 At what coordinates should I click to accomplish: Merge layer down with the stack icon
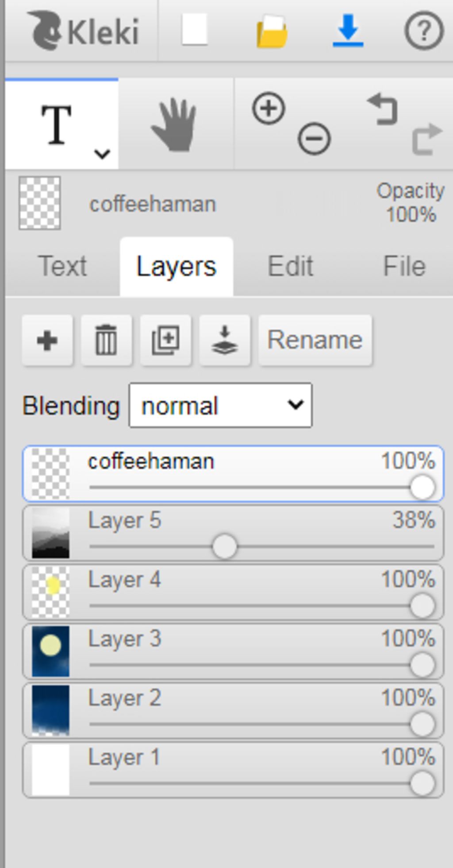tap(225, 340)
